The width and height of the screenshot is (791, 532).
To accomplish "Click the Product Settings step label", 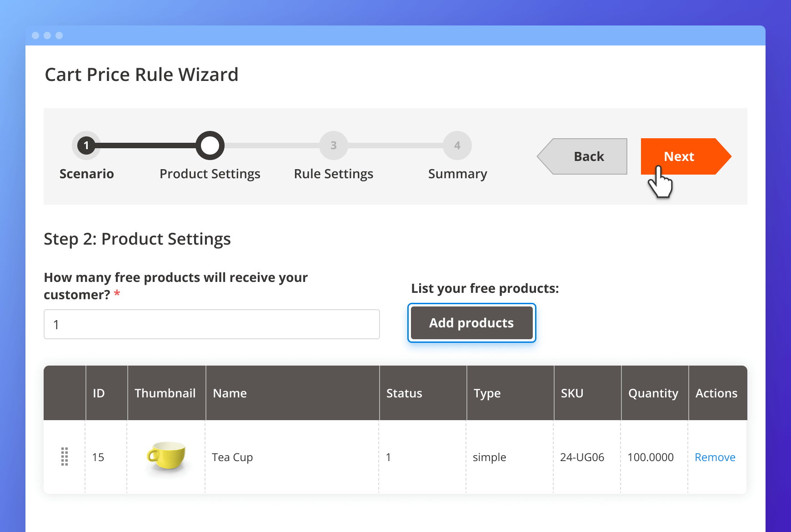I will (210, 174).
